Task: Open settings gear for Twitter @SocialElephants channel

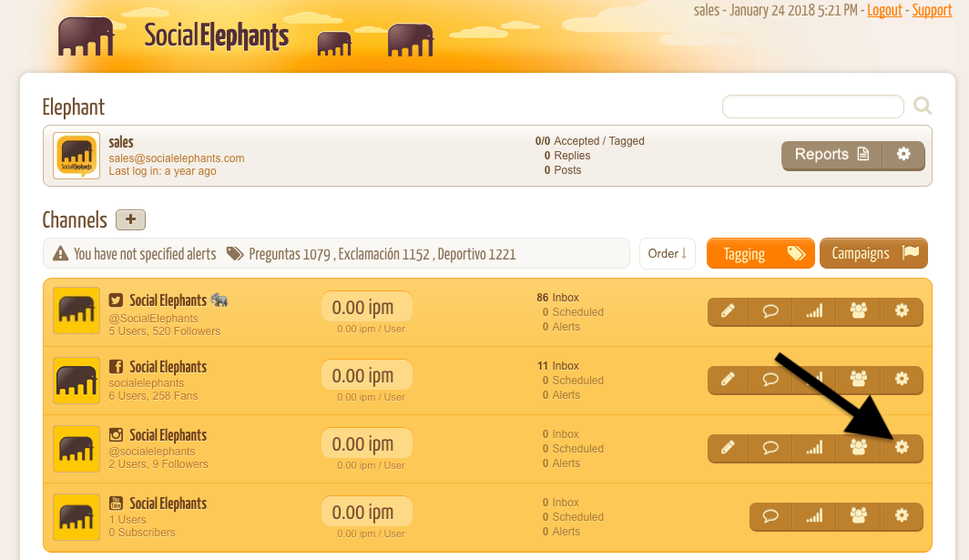Action: 902,311
